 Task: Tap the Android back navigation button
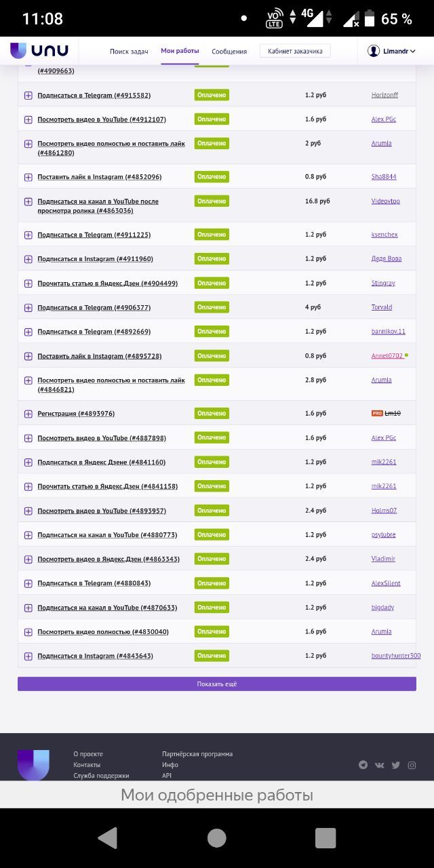[x=108, y=838]
